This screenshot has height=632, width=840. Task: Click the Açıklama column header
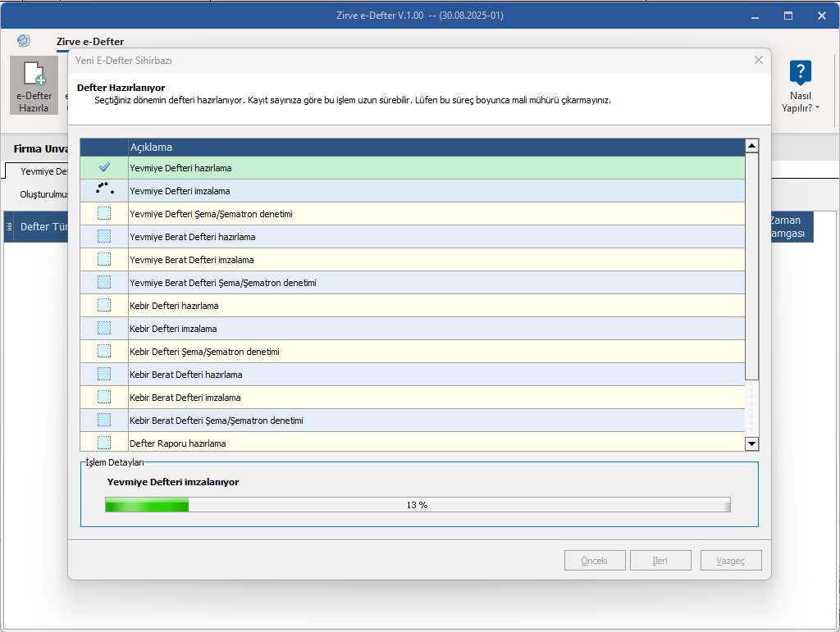(x=436, y=148)
